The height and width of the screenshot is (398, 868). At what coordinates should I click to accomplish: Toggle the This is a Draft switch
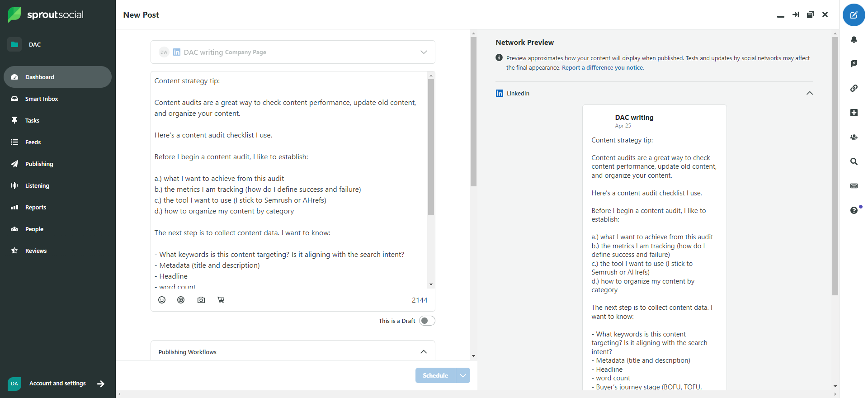click(x=427, y=321)
